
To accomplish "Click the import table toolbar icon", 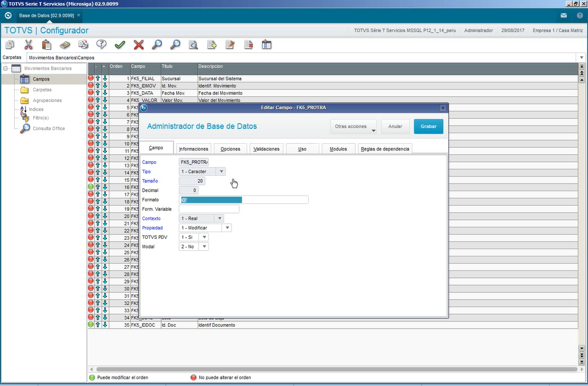I will pyautogui.click(x=266, y=45).
